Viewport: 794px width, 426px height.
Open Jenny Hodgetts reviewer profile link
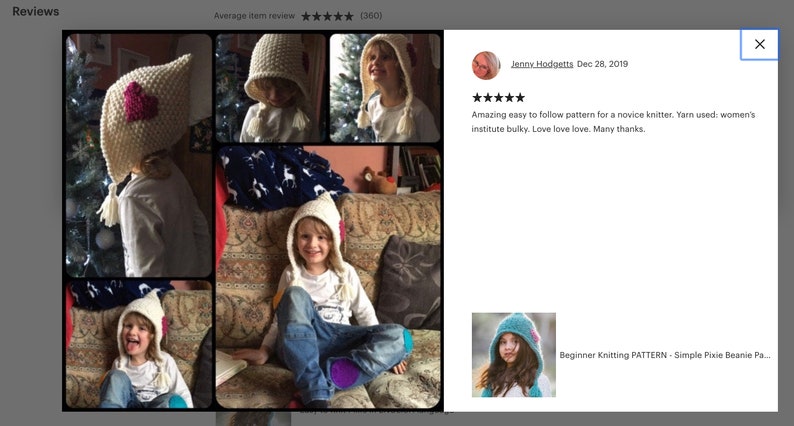pyautogui.click(x=542, y=64)
